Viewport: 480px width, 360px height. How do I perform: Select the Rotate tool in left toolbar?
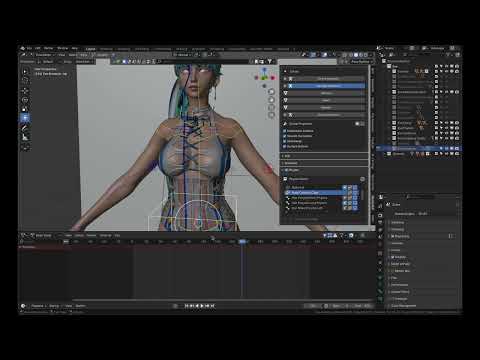[25, 100]
